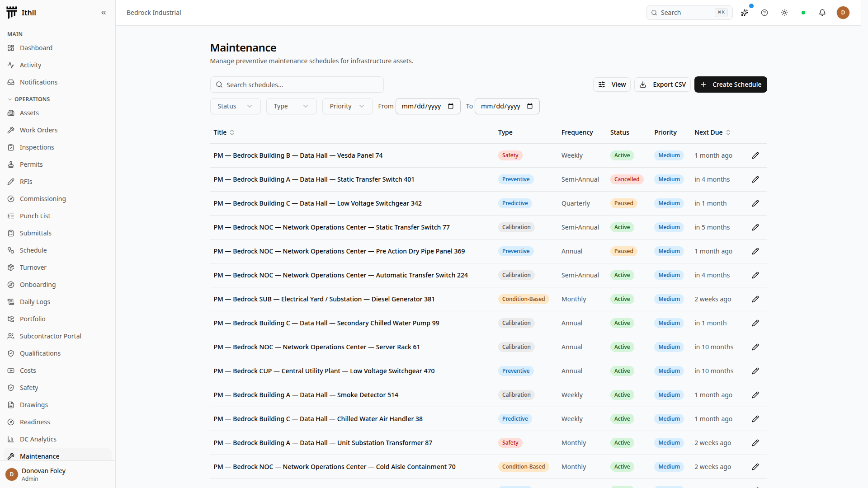Open the notifications bell icon

coord(822,13)
